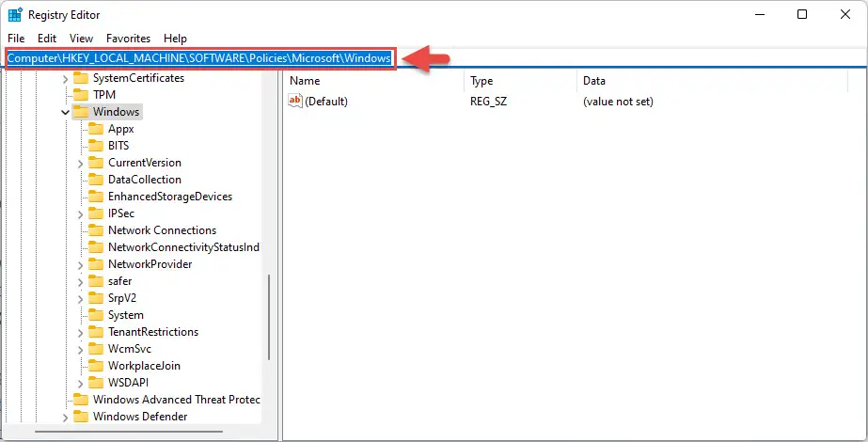Viewport: 868px width, 442px height.
Task: Select the System folder icon
Action: click(96, 315)
